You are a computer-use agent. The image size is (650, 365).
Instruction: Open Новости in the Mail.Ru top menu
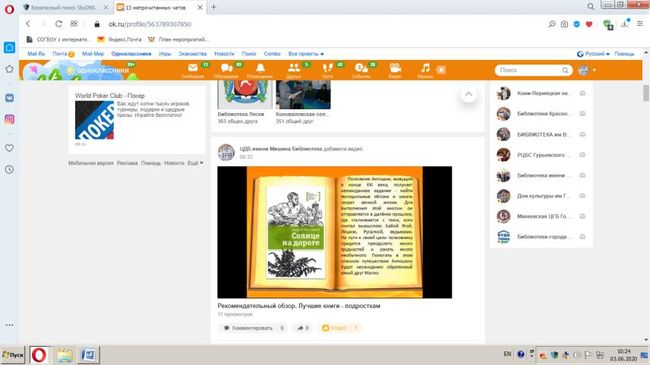tap(224, 54)
